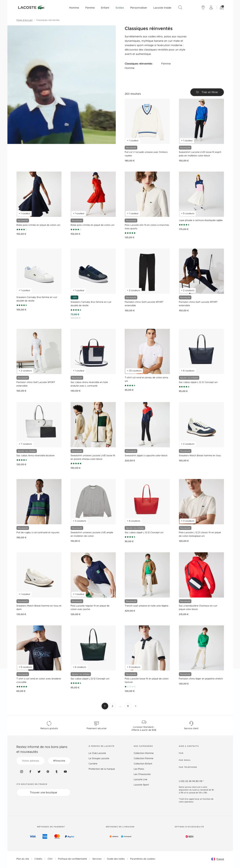This screenshot has height=868, width=240.
Task: Select France country selector
Action: coord(218,859)
